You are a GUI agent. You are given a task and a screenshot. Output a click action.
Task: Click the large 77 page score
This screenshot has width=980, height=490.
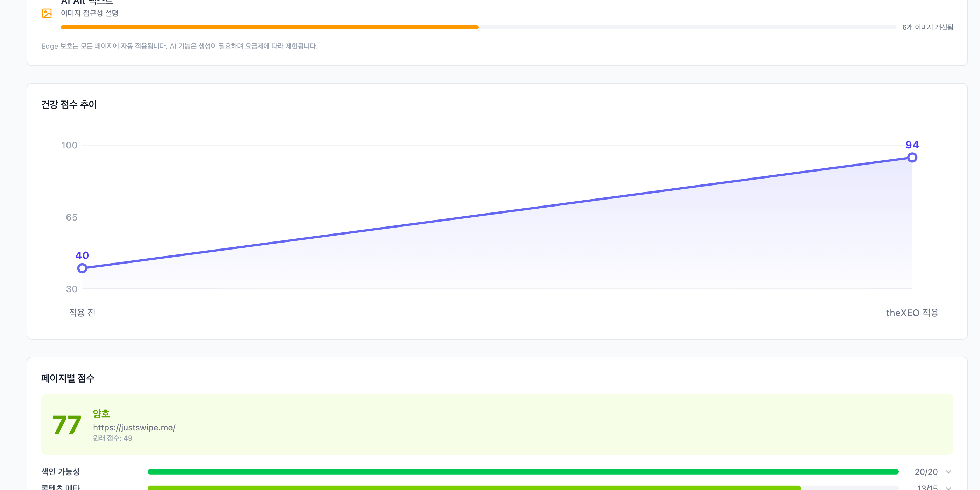tap(67, 425)
